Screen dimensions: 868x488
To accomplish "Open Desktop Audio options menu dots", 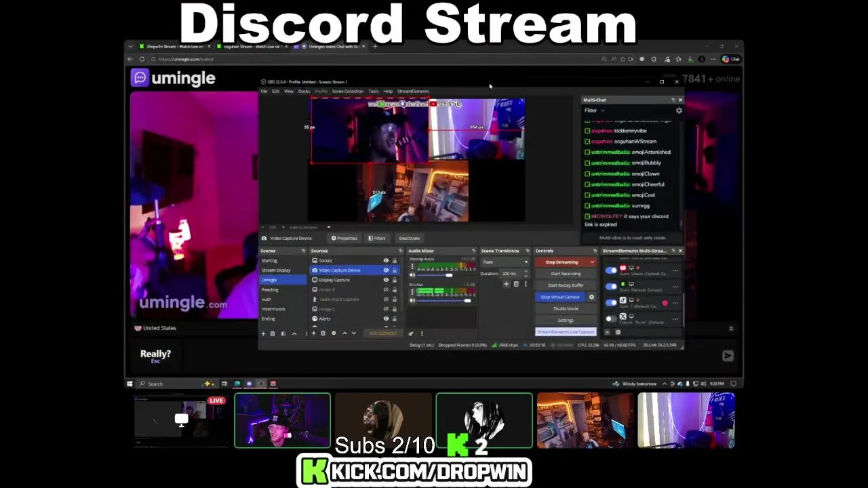I will coord(412,266).
